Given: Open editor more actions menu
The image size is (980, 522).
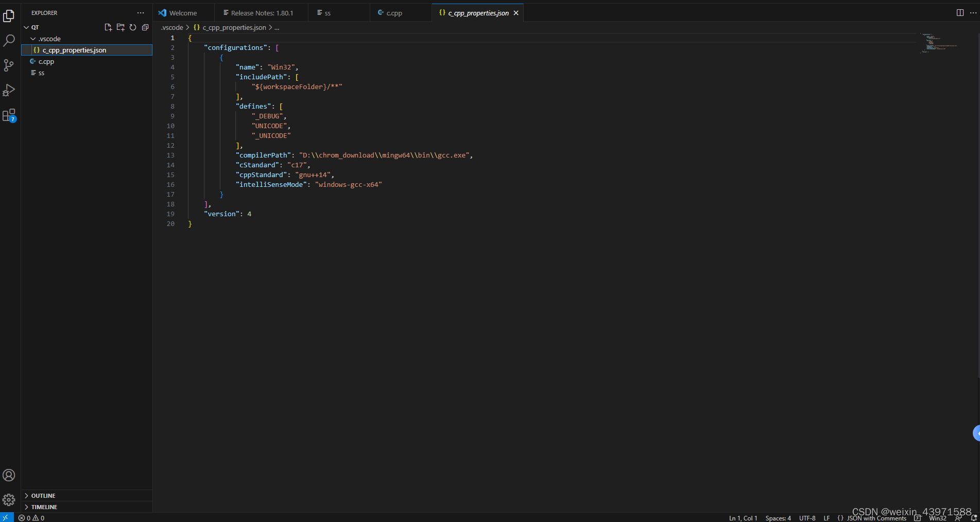Looking at the screenshot, I should [x=973, y=13].
